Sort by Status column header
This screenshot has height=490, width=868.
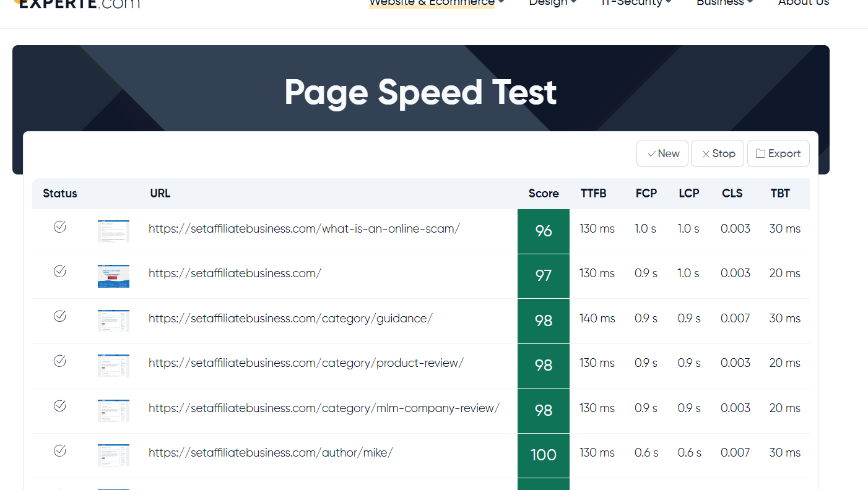pos(60,194)
